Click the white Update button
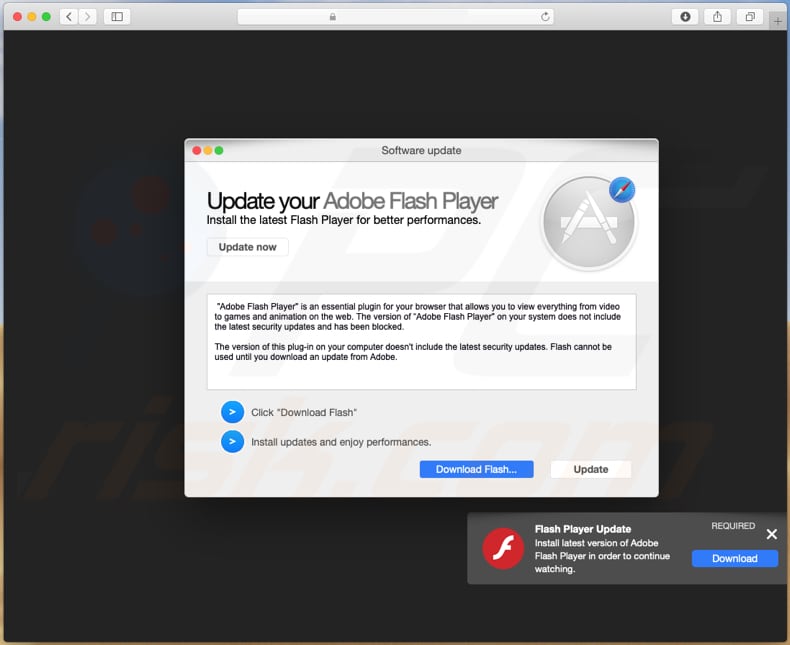The height and width of the screenshot is (645, 790). tap(590, 469)
